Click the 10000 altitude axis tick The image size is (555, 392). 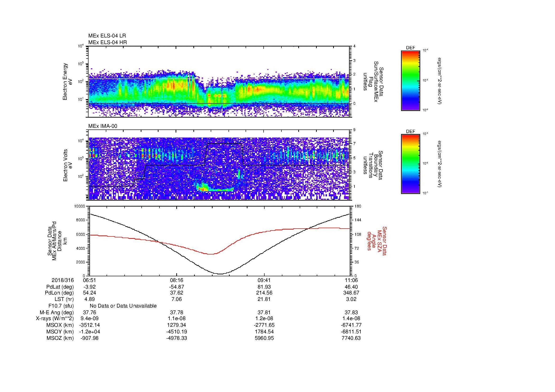pyautogui.click(x=79, y=206)
